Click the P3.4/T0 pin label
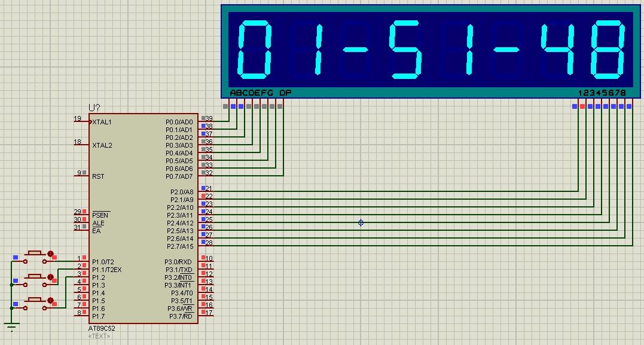Screen dimensions: 644x345 pos(182,293)
